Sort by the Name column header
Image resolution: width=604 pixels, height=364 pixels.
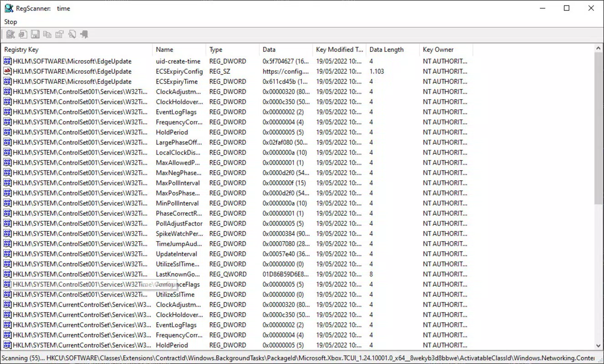click(179, 50)
